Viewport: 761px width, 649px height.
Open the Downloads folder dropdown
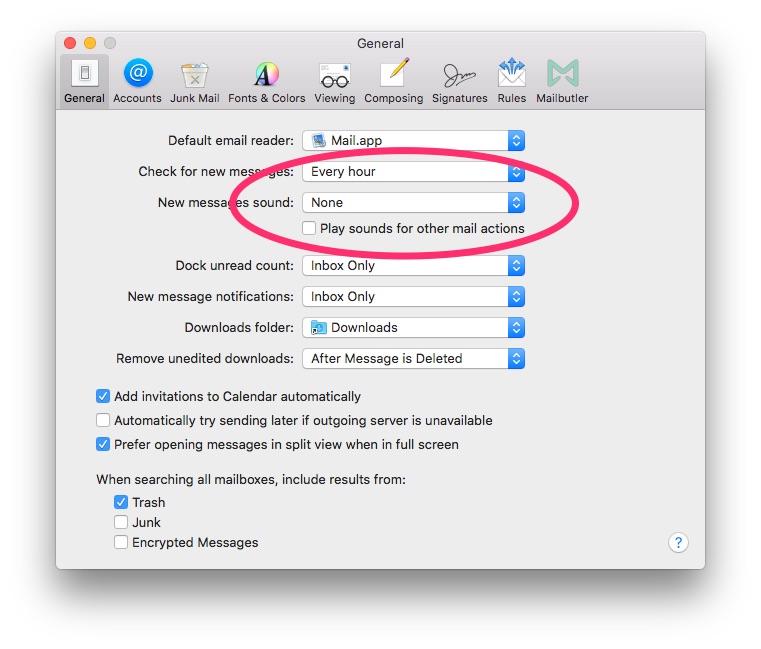pos(414,327)
